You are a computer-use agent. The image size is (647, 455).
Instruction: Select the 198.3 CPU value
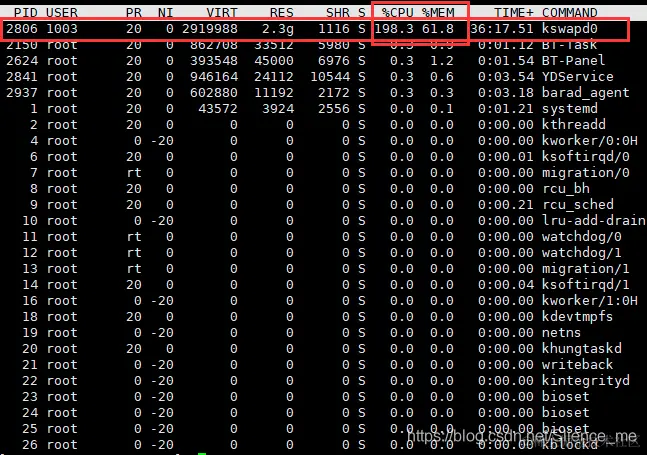[x=394, y=28]
